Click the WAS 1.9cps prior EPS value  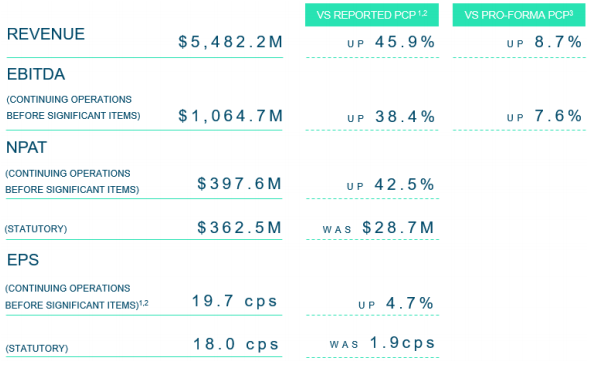382,343
